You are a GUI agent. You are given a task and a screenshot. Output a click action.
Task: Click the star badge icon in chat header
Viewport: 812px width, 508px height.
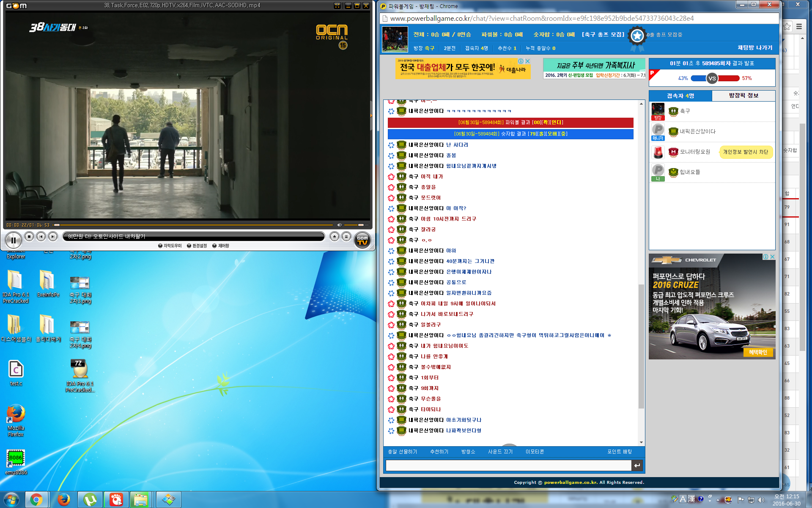[637, 36]
